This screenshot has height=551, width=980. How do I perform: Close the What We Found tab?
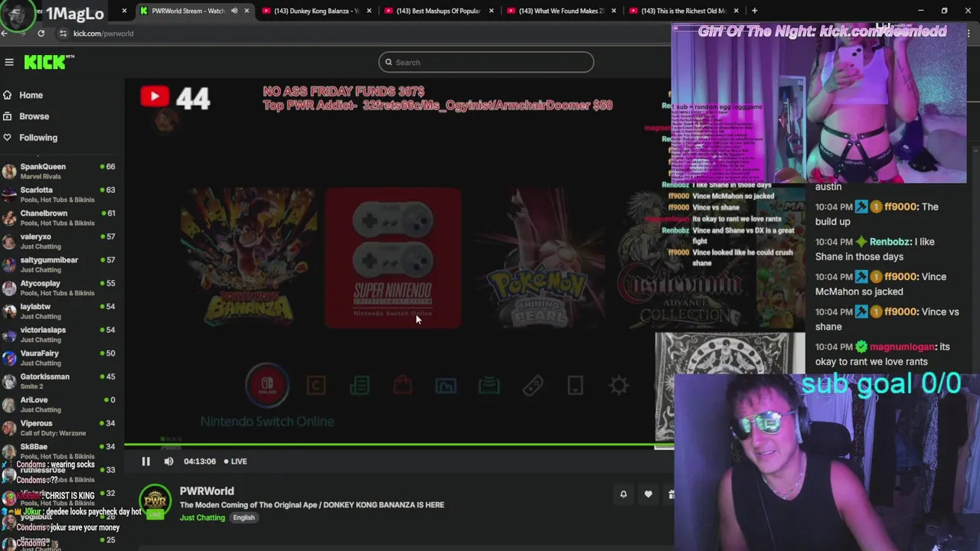[x=613, y=11]
